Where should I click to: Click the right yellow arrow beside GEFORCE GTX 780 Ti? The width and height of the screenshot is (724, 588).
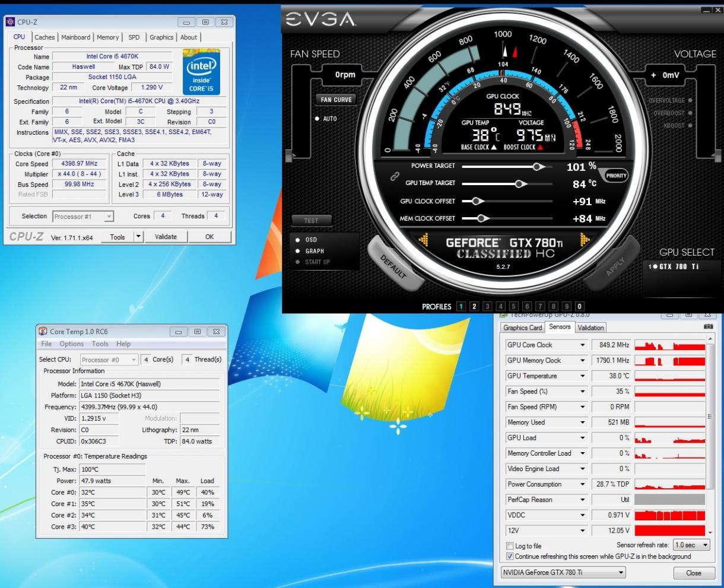point(585,239)
